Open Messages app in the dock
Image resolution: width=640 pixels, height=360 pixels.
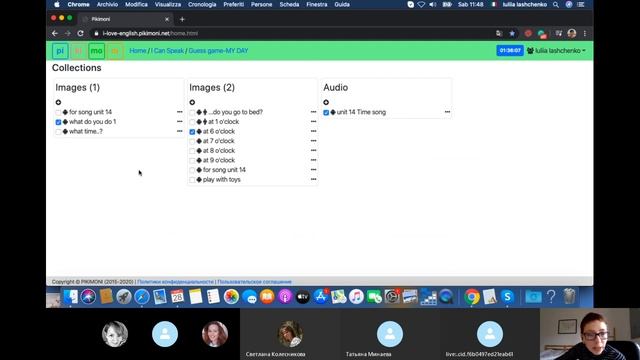pyautogui.click(x=249, y=297)
